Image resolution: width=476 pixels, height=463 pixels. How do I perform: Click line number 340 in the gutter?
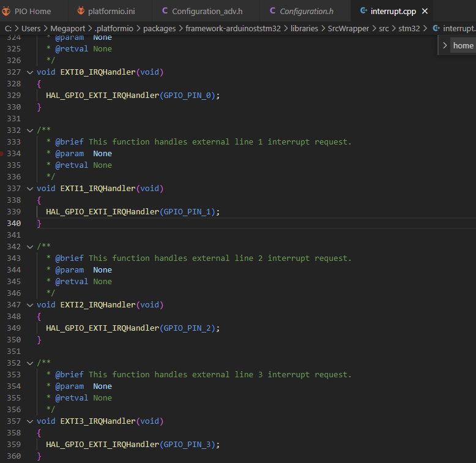[x=13, y=224]
